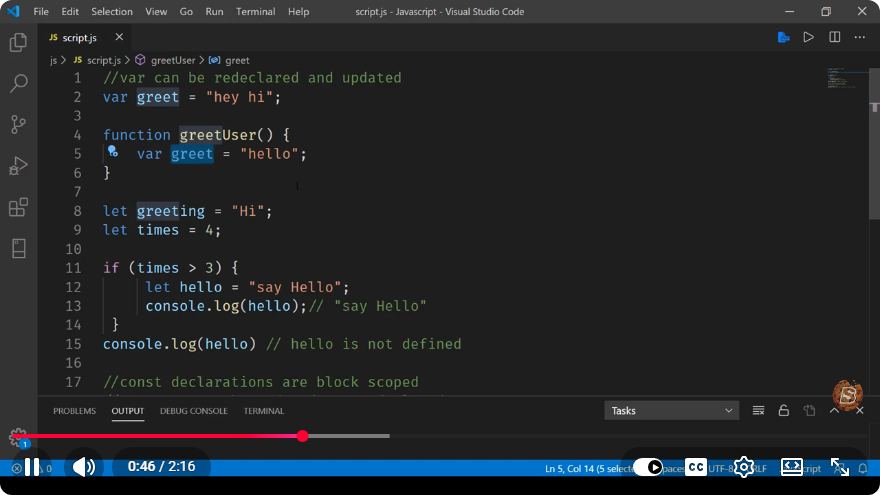Click the Ln 5, Col 14 status entry
Image resolution: width=880 pixels, height=495 pixels.
pyautogui.click(x=589, y=469)
